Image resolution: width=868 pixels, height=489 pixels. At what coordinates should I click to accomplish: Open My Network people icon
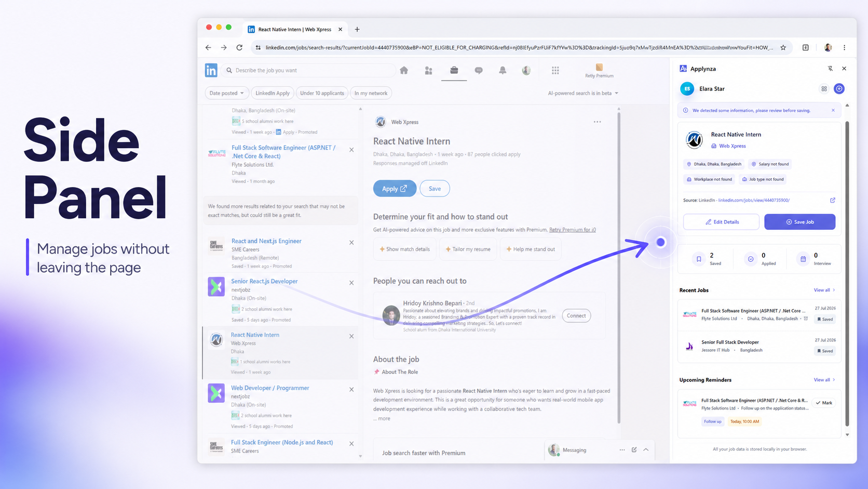coord(428,70)
